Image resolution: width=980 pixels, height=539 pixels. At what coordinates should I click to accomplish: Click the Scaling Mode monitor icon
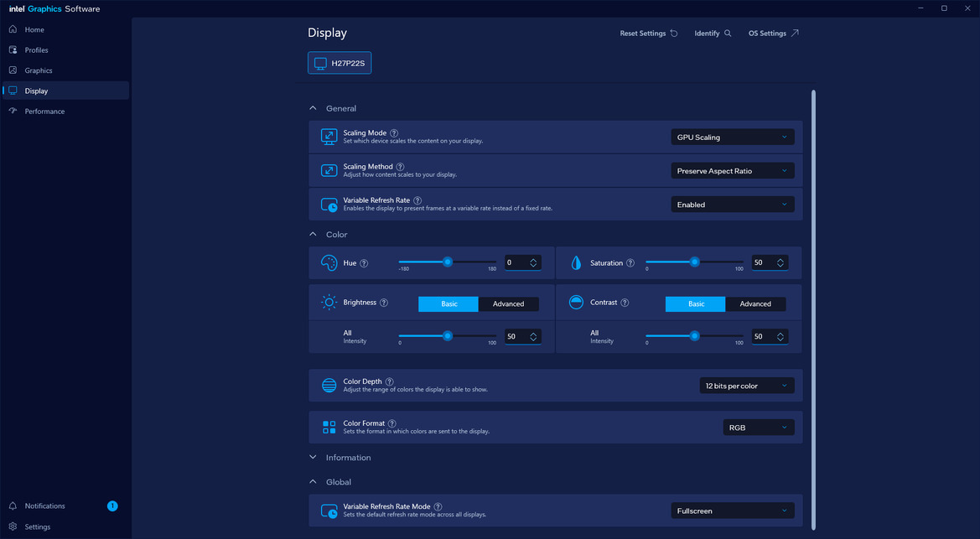pos(329,137)
